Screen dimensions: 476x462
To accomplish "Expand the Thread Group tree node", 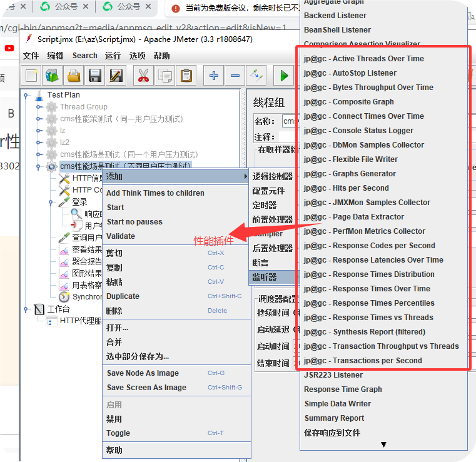I will [x=38, y=107].
